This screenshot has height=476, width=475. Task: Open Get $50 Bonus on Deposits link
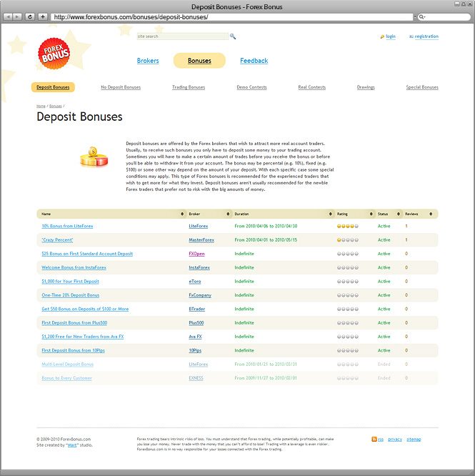point(85,309)
